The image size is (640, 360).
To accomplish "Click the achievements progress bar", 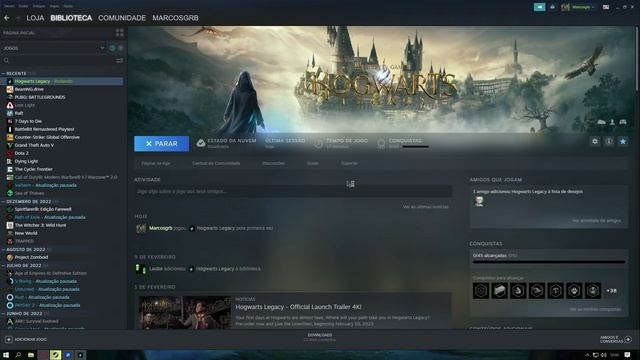I will 549,262.
